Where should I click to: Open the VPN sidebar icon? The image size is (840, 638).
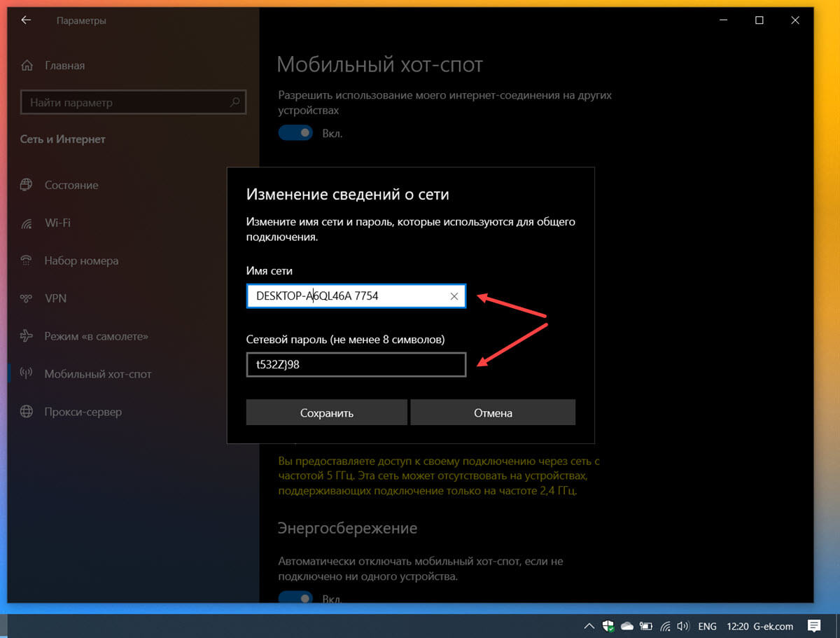(x=27, y=298)
